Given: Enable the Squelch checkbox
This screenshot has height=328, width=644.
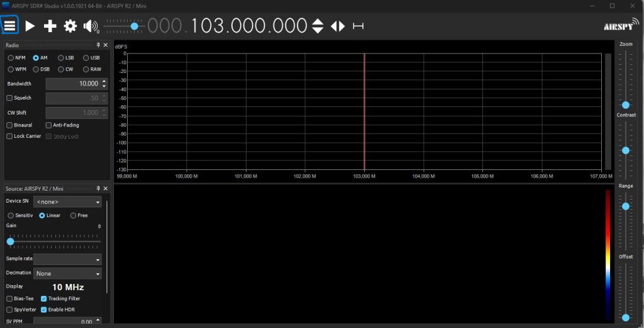Looking at the screenshot, I should pos(9,98).
